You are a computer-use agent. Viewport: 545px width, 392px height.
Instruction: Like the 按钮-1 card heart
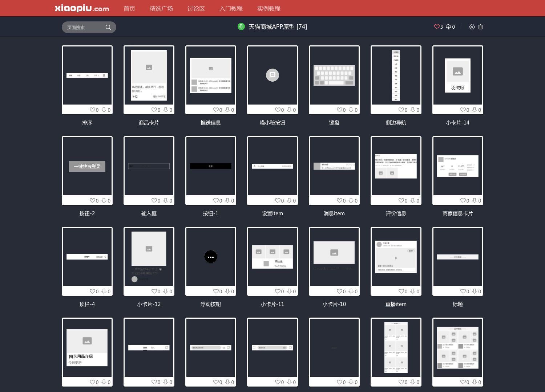click(216, 200)
